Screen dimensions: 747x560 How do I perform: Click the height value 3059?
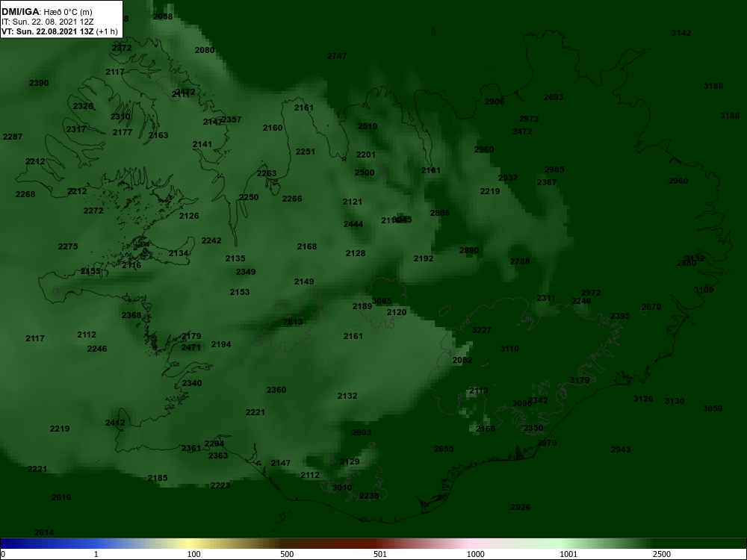point(713,408)
